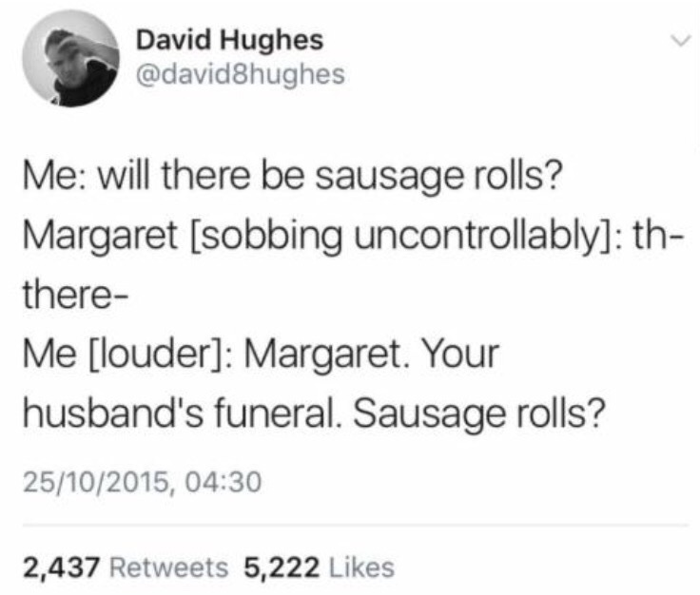Click the '04:30' time portion
This screenshot has height=595, width=700.
click(x=223, y=482)
